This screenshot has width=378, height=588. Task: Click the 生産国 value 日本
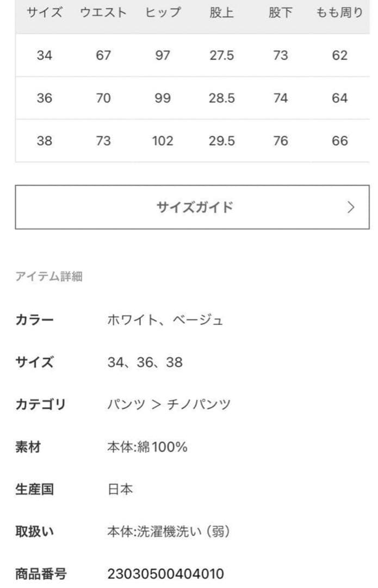coord(120,490)
